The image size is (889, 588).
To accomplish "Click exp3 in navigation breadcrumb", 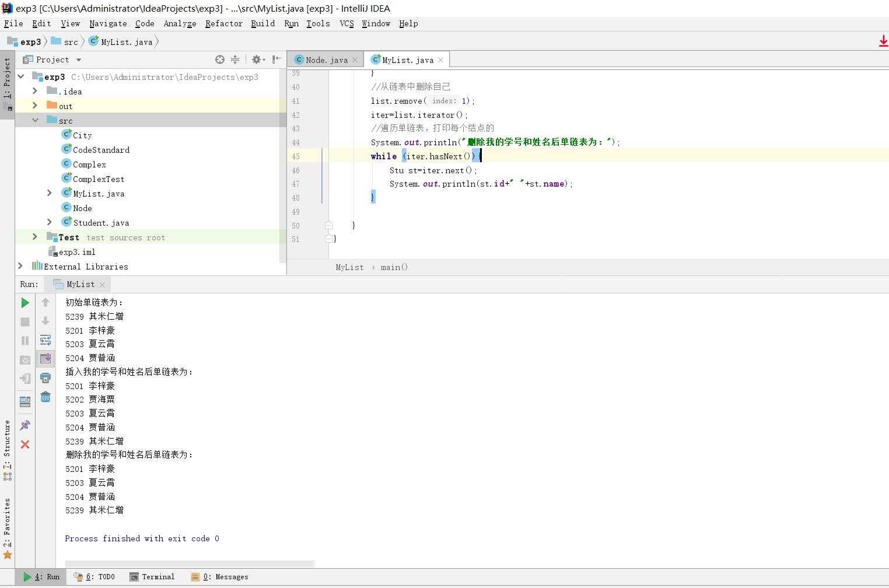I will 24,41.
